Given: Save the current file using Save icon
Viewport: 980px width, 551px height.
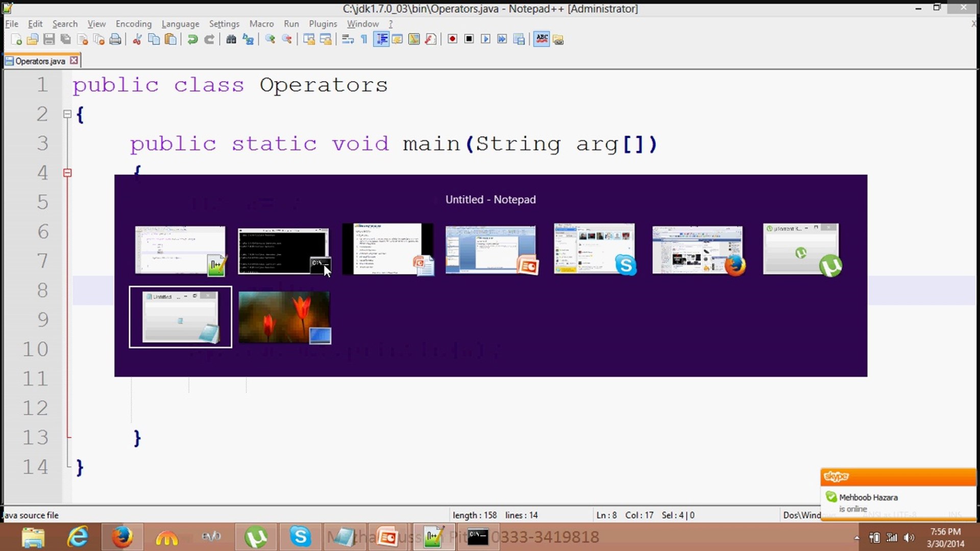Looking at the screenshot, I should coord(50,39).
